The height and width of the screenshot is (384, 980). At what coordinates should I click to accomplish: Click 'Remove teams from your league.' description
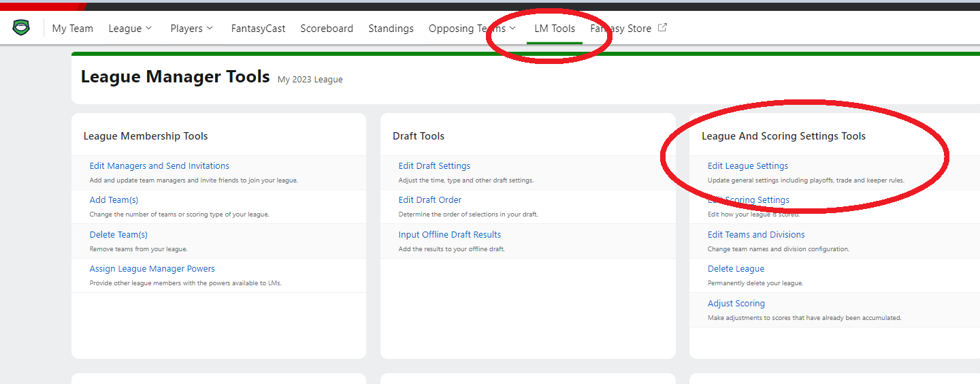pos(139,249)
